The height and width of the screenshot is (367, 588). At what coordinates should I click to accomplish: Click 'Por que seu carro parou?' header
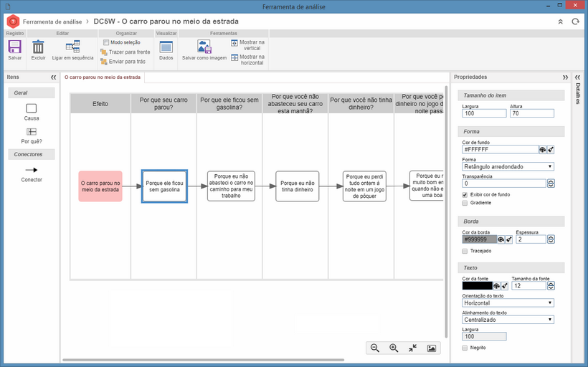point(163,103)
